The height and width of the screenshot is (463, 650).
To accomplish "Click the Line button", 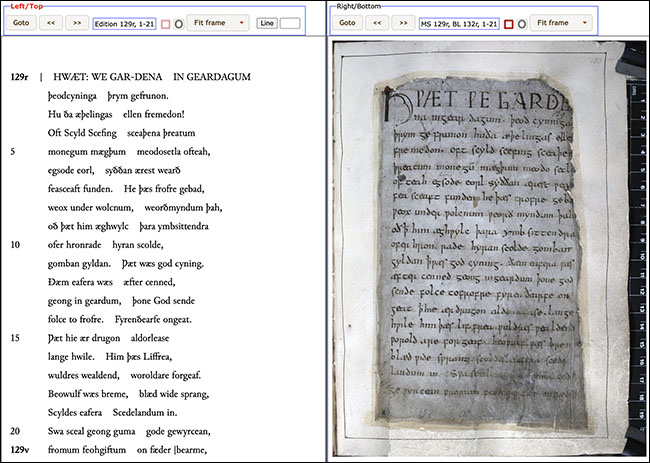I will coord(267,23).
